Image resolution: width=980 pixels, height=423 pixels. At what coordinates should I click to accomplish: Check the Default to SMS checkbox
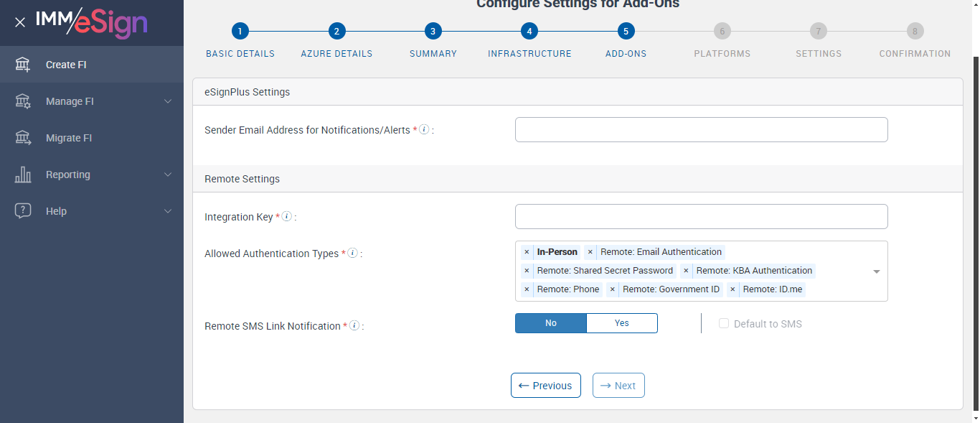[724, 324]
